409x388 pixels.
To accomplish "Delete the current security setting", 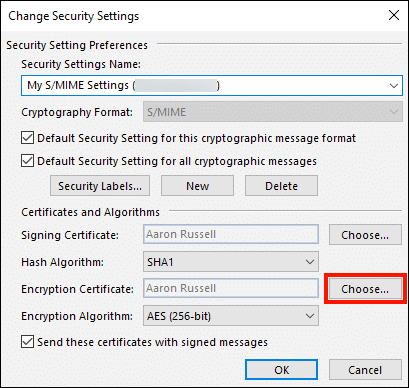I will click(281, 186).
